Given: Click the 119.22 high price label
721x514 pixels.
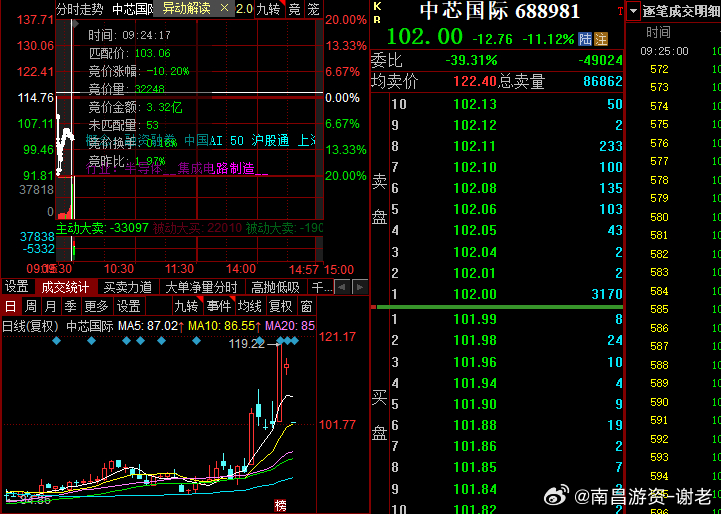Looking at the screenshot, I should [247, 343].
